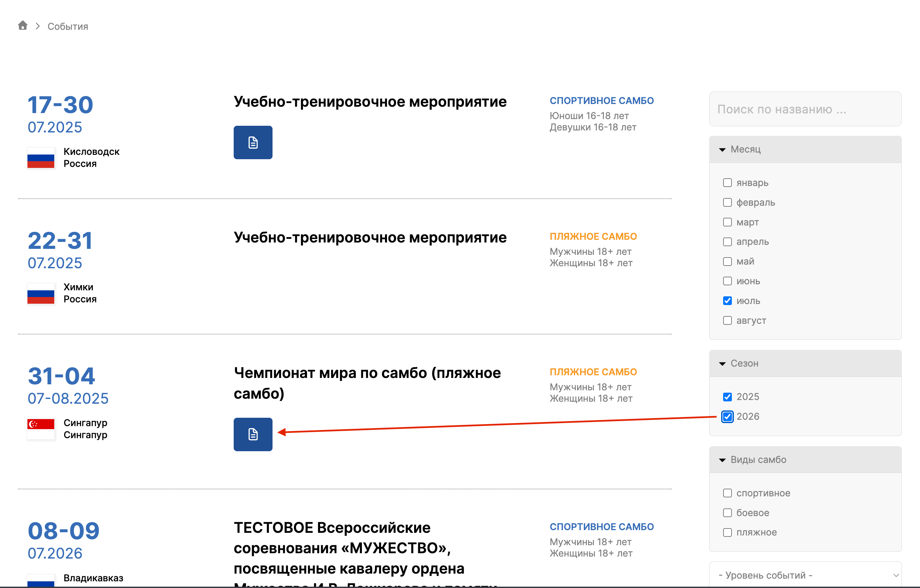Image resolution: width=920 pixels, height=588 pixels.
Task: Uncheck the 2026 season checkbox
Action: coord(727,416)
